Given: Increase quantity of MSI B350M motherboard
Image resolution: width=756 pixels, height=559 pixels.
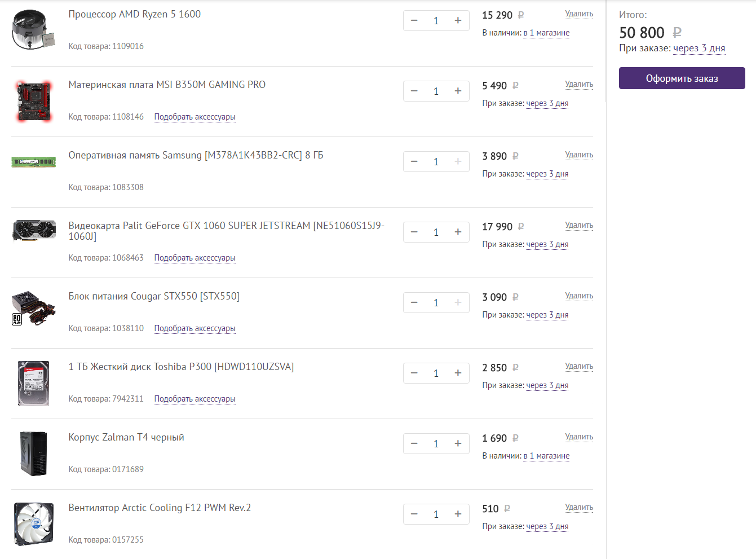Looking at the screenshot, I should click(x=458, y=91).
